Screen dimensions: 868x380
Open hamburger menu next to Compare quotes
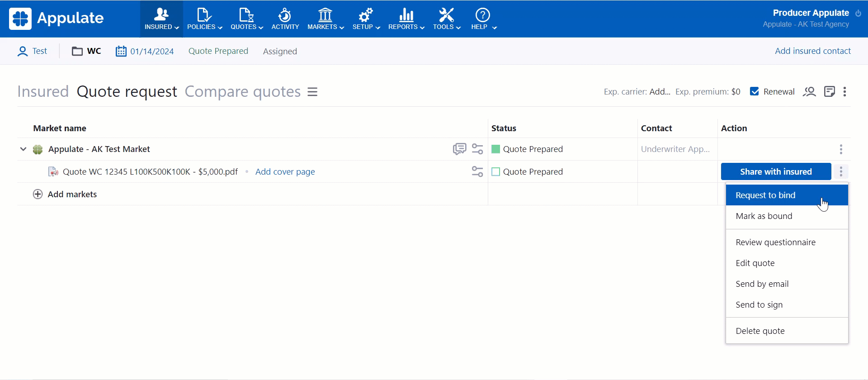[312, 92]
